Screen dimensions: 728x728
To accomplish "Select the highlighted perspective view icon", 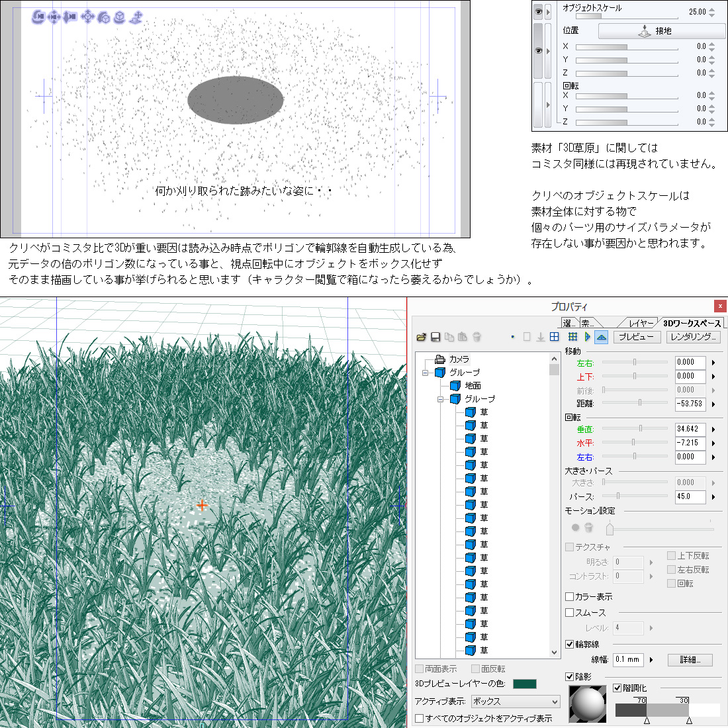I will [x=601, y=337].
